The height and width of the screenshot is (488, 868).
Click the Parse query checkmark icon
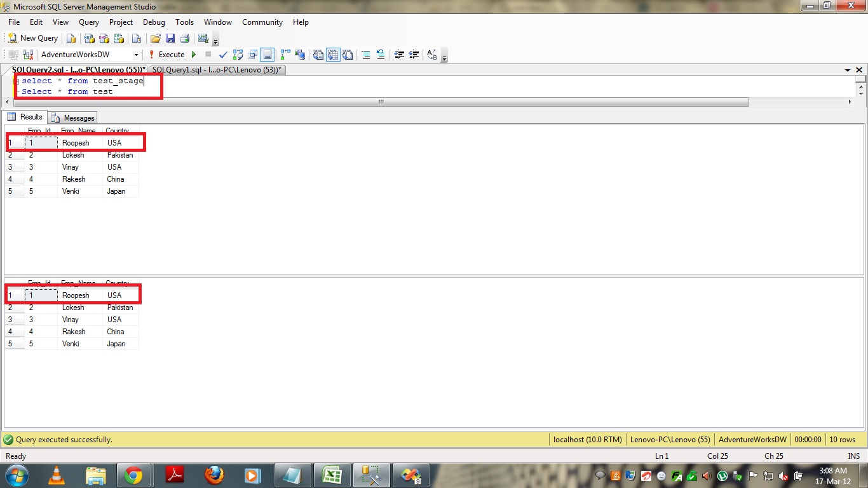click(x=223, y=55)
